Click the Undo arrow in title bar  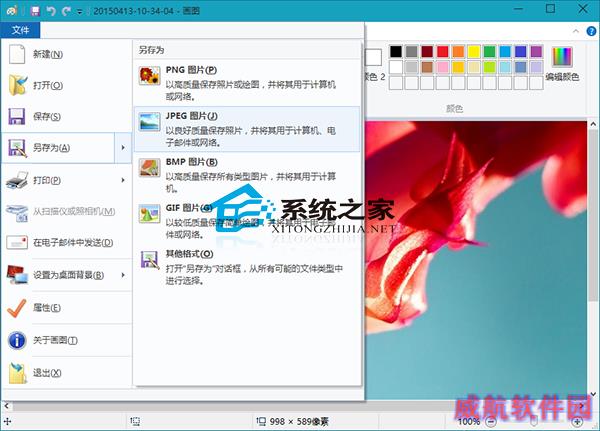point(51,11)
